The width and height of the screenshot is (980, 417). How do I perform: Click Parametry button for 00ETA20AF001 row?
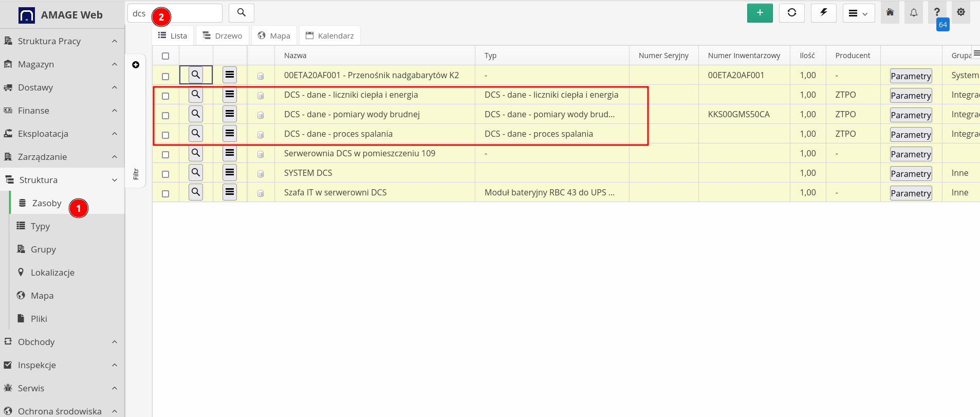[x=911, y=76]
